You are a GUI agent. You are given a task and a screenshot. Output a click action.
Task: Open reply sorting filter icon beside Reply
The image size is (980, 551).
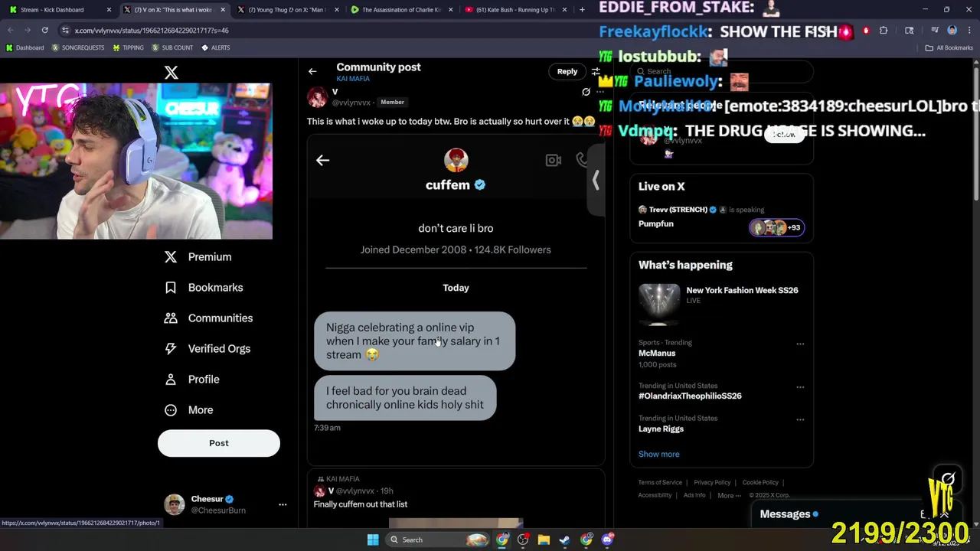596,71
